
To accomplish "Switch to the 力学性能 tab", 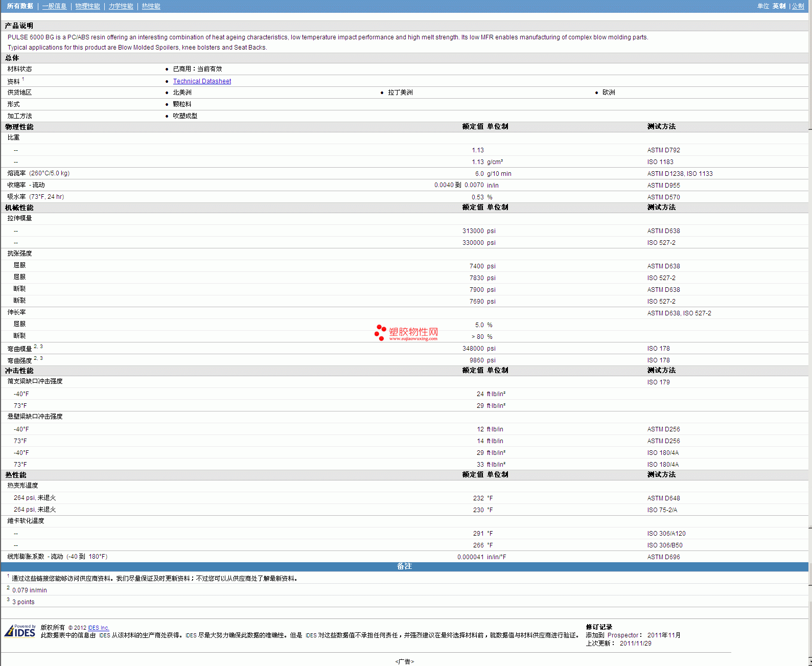I will click(x=121, y=6).
